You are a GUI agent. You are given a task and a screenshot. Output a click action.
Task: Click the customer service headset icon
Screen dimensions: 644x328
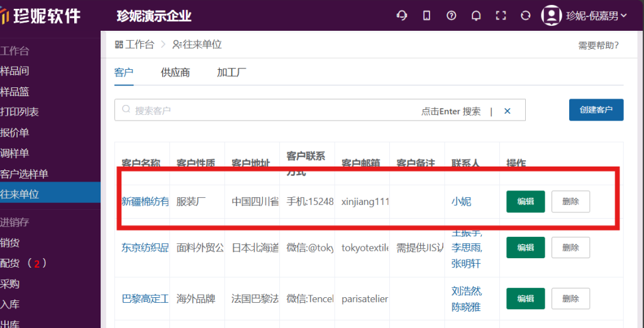tap(402, 16)
